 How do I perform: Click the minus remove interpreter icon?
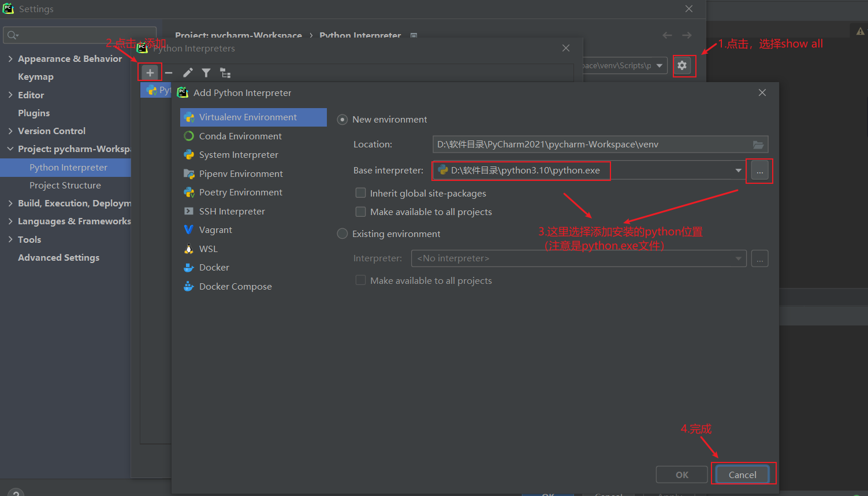[x=169, y=73]
